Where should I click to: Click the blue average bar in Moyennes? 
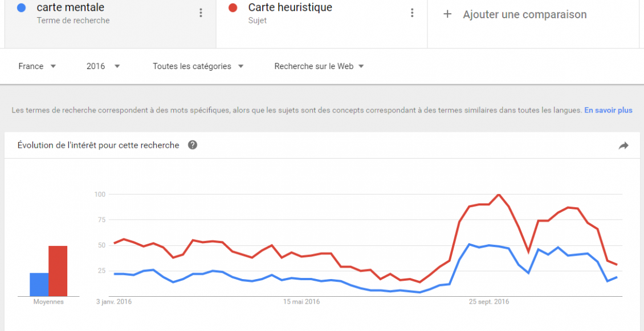pyautogui.click(x=39, y=284)
